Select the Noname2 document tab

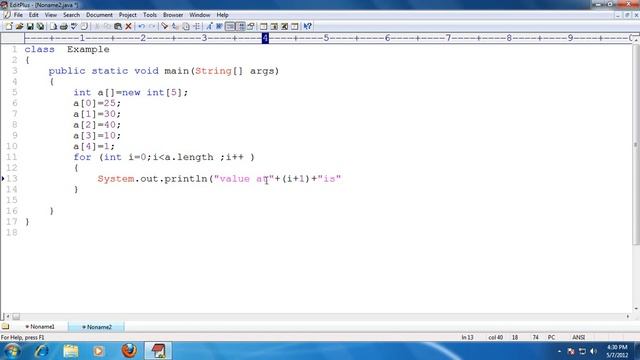coord(97,327)
